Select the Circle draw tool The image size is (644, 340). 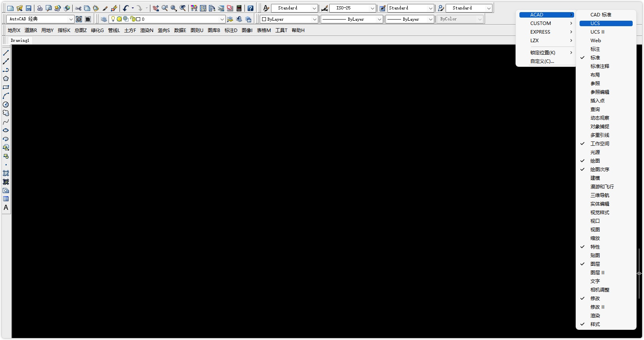pyautogui.click(x=6, y=104)
